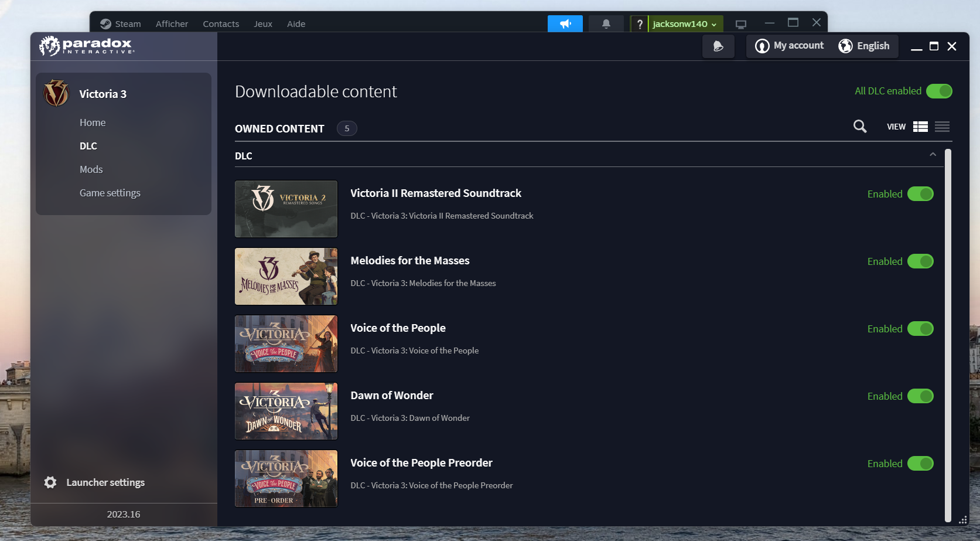This screenshot has width=980, height=541.
Task: Click the Voice of the People thumbnail
Action: click(286, 343)
